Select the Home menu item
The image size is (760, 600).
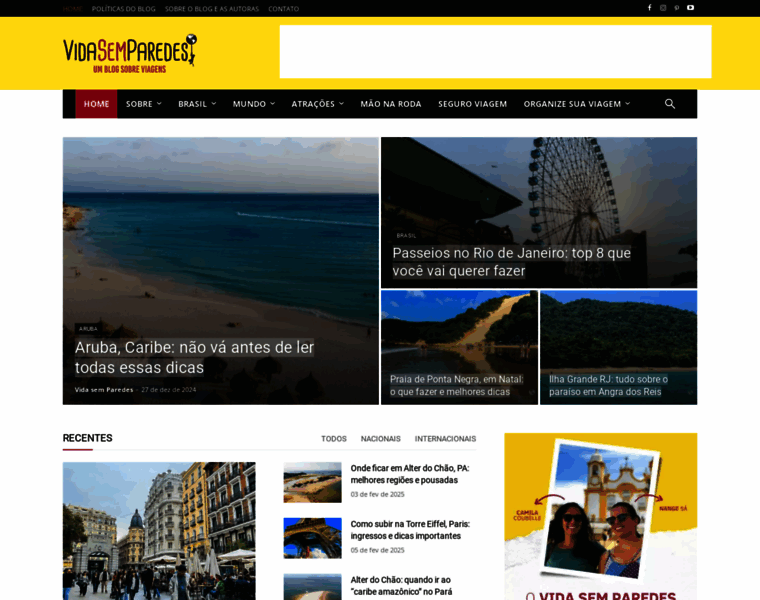(x=96, y=104)
